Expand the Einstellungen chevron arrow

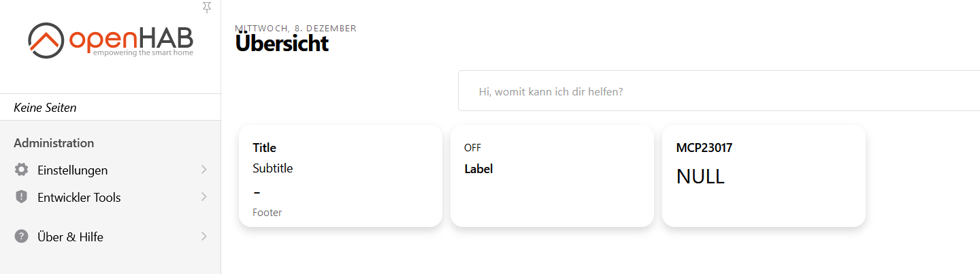tap(203, 170)
